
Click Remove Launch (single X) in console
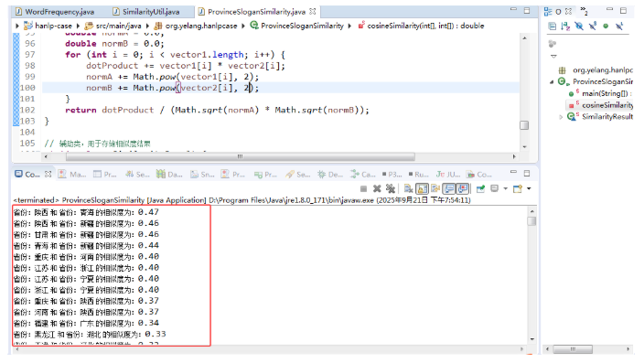(377, 189)
